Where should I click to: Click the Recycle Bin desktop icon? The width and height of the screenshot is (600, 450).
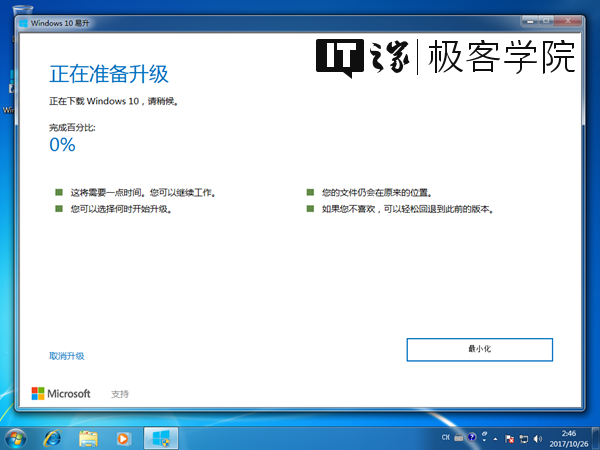pos(23,10)
